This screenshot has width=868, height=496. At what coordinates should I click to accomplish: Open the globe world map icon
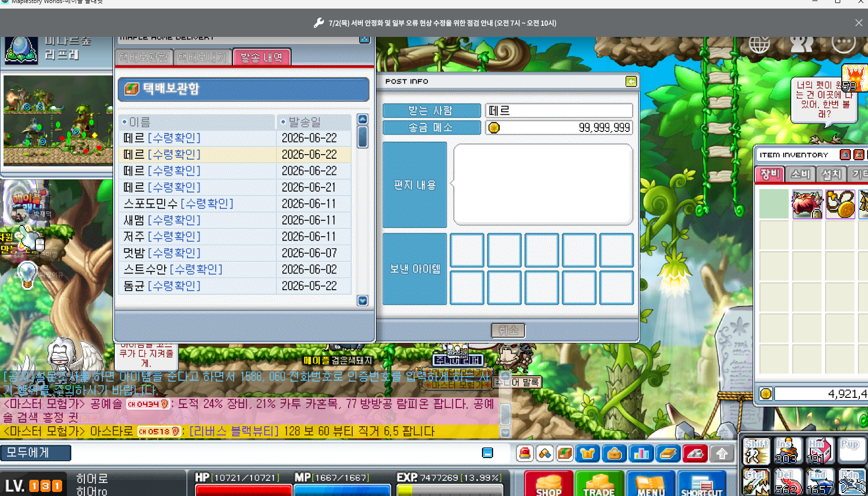tap(759, 43)
